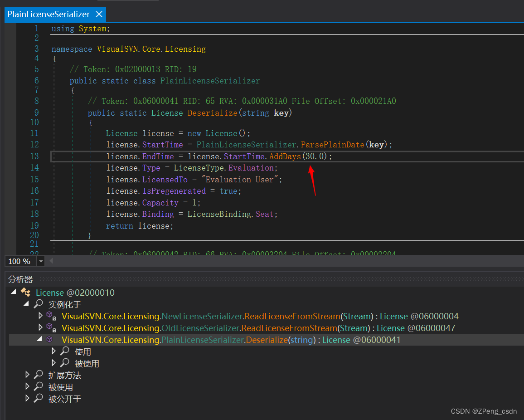Viewport: 524px width, 420px height.
Task: Click the Token 0x02000013 comment
Action: (x=133, y=69)
